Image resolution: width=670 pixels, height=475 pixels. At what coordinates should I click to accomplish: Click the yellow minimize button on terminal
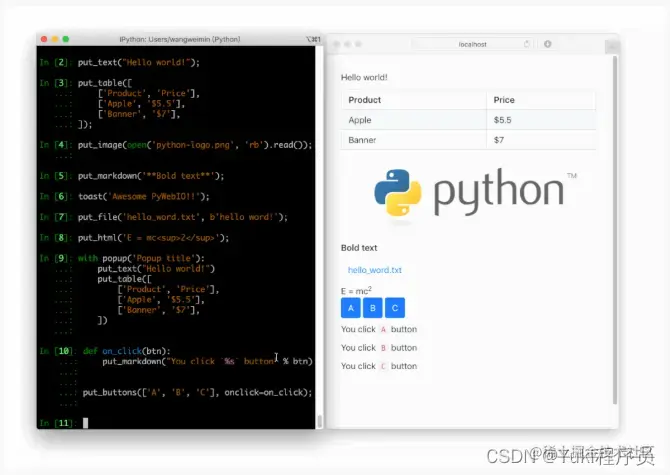[x=55, y=39]
